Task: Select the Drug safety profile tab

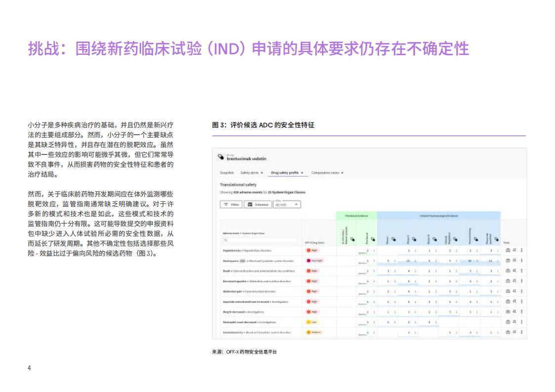Action: [x=287, y=173]
